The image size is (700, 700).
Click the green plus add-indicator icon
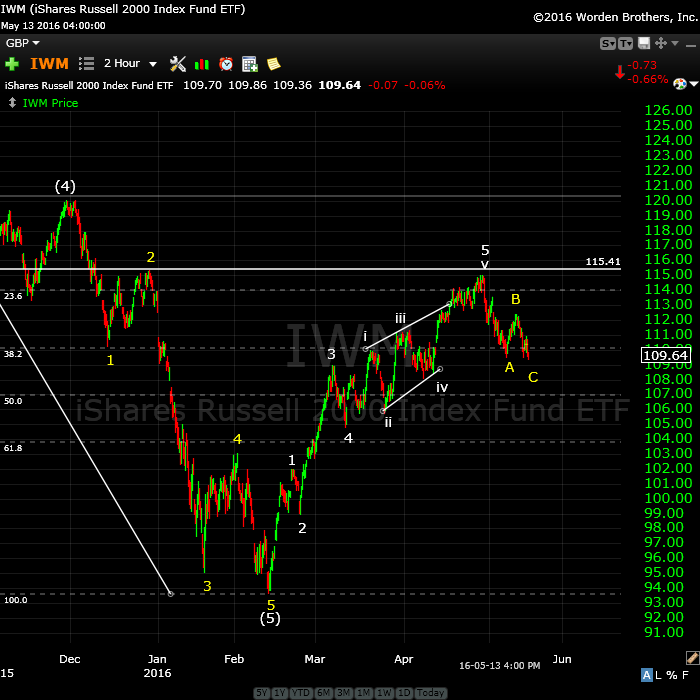tap(12, 64)
